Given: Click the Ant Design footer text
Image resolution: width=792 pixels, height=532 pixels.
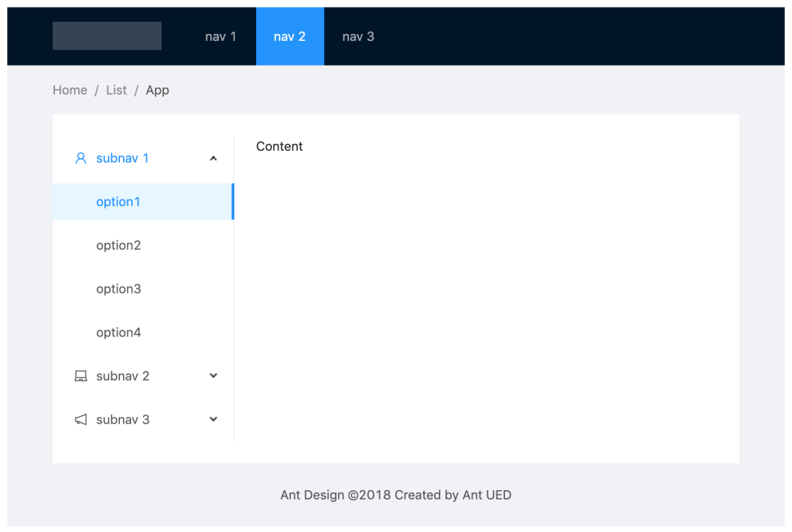Looking at the screenshot, I should pyautogui.click(x=396, y=495).
